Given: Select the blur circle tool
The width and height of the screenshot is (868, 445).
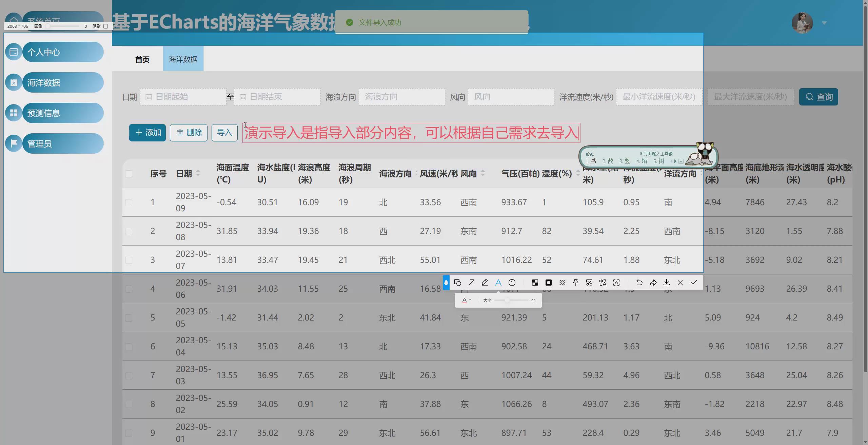Looking at the screenshot, I should click(549, 283).
